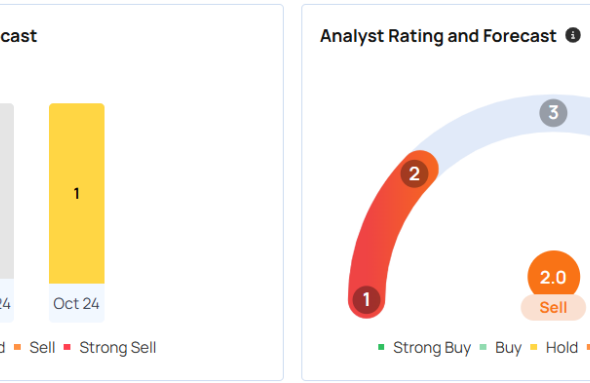Click the Oct 24 axis label
This screenshot has width=590, height=383.
76,304
